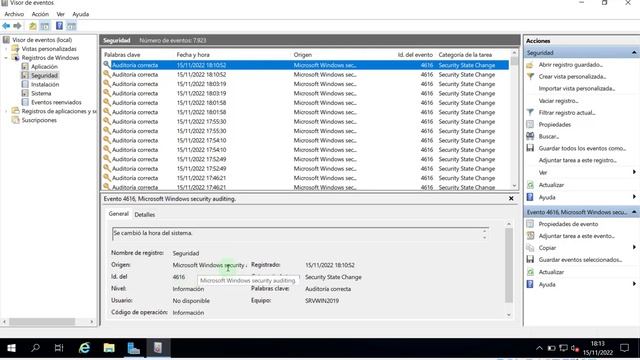Viewport: 640px width, 360px height.
Task: Open the Acción menu
Action: [x=40, y=14]
